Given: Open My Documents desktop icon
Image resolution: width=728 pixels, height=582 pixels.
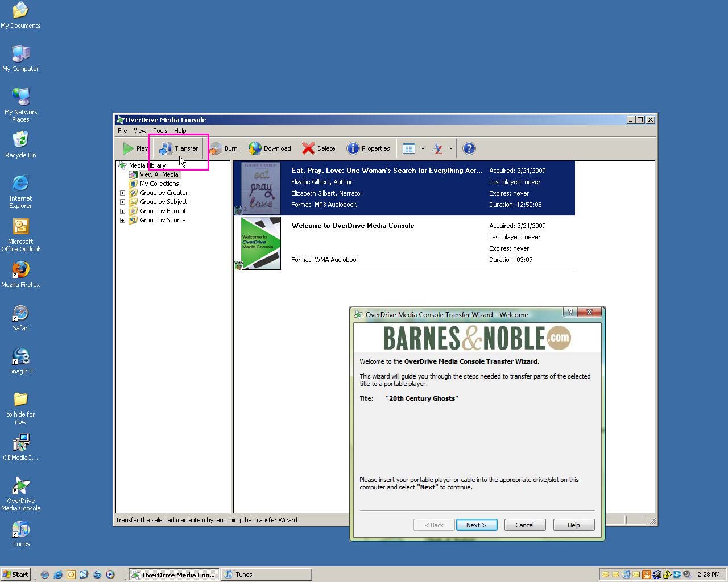Looking at the screenshot, I should pos(20,15).
